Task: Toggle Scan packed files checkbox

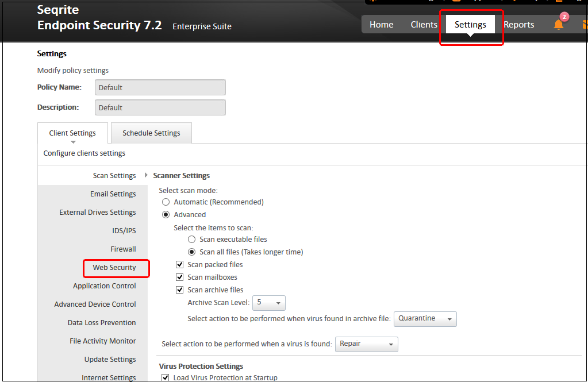Action: pyautogui.click(x=180, y=265)
